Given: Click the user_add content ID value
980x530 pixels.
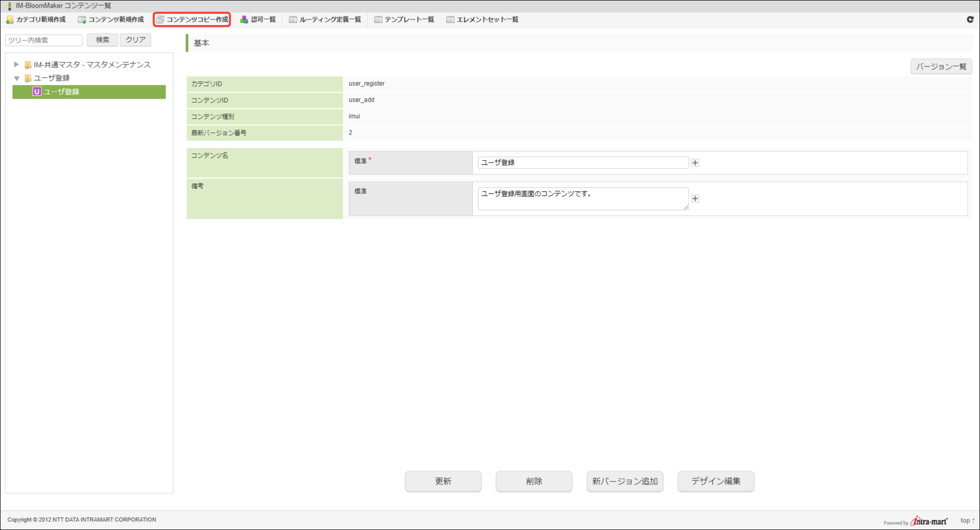Looking at the screenshot, I should click(x=361, y=100).
